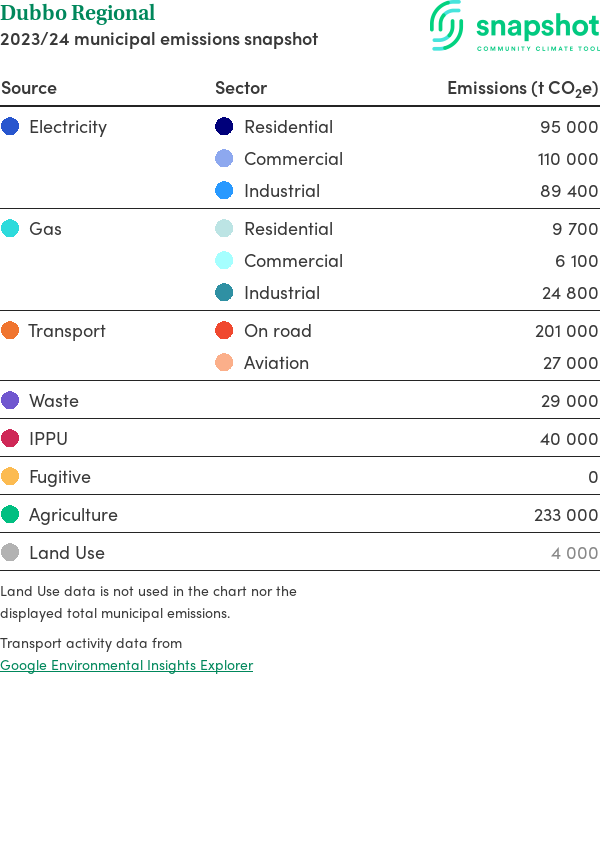The image size is (600, 850).
Task: Click the Agriculture green dot icon
Action: (x=10, y=515)
